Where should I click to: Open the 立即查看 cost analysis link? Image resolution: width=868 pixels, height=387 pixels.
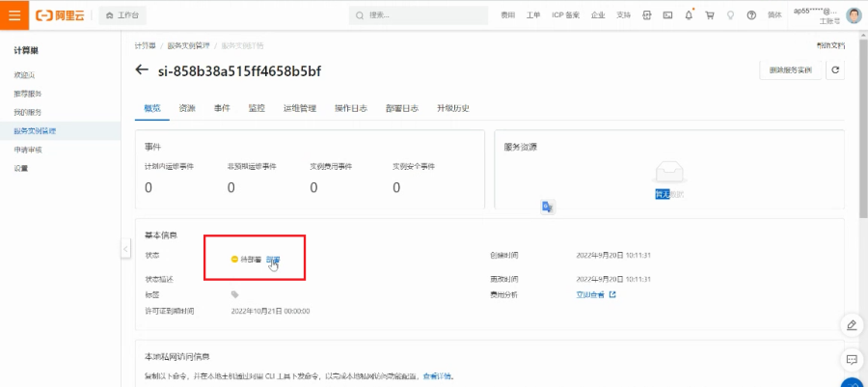590,294
